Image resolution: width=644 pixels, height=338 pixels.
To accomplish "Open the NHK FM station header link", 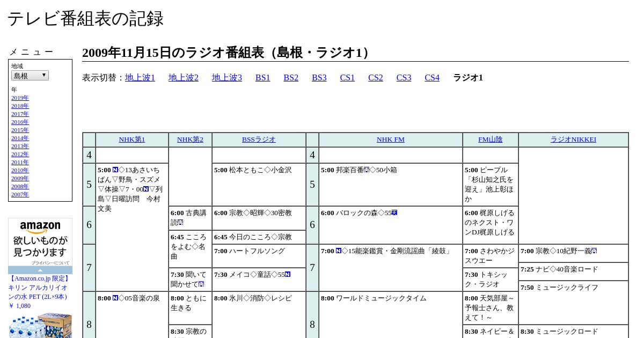I will click(391, 139).
